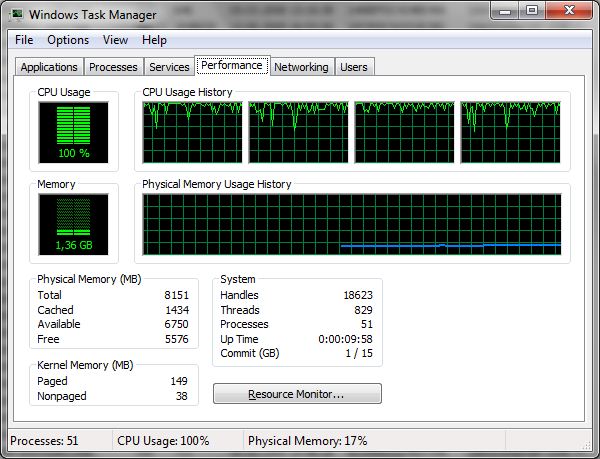Click the fourth CPU usage history graph
600x459 pixels.
(x=510, y=132)
